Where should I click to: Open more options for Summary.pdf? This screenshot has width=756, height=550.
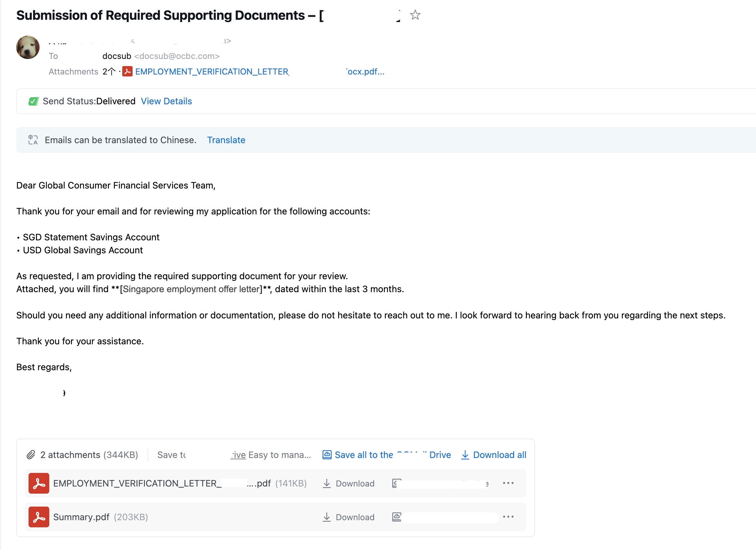coord(508,517)
